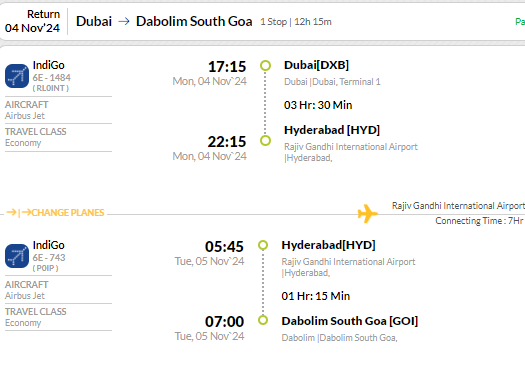Click the Goa arrival circle marker at 07:00
Screen dimensions: 525x369
pyautogui.click(x=263, y=320)
